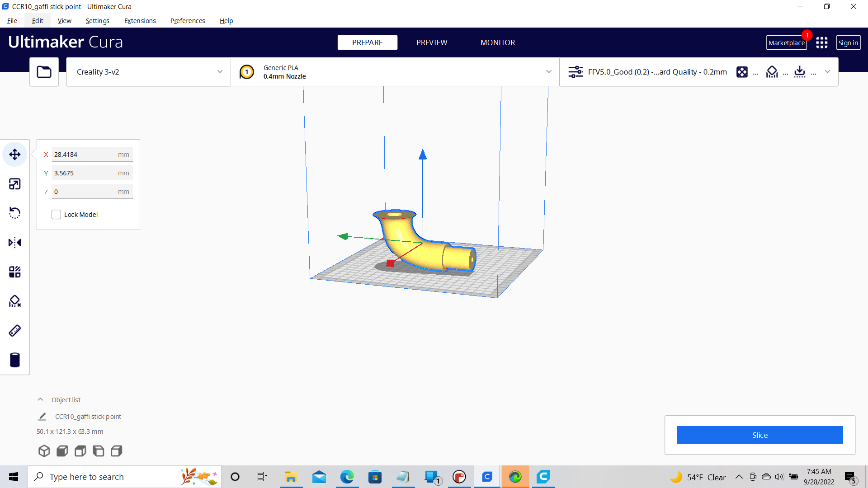This screenshot has height=488, width=868.
Task: Select the Rotate tool
Action: coord(15,213)
